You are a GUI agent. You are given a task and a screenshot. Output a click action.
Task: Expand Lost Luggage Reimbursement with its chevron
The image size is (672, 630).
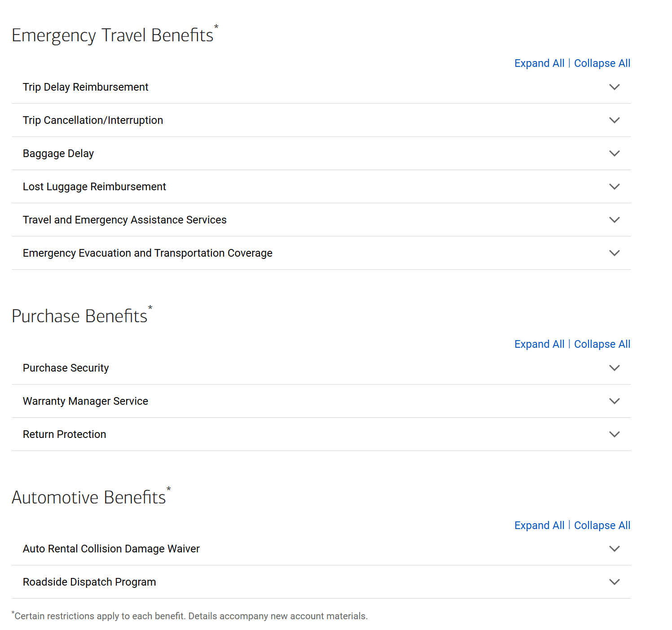coord(614,187)
